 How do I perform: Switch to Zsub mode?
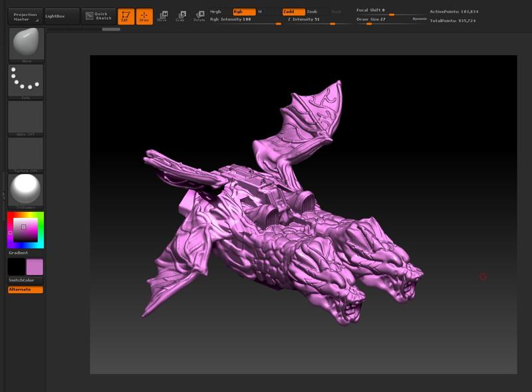pos(313,11)
